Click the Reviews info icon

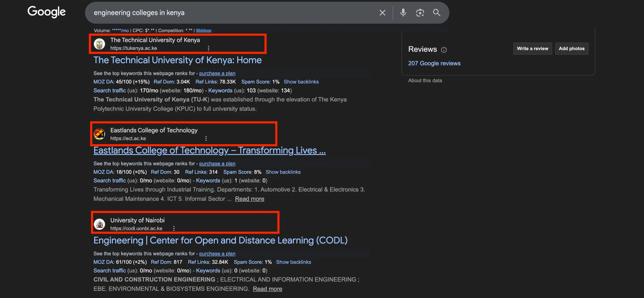pyautogui.click(x=444, y=50)
